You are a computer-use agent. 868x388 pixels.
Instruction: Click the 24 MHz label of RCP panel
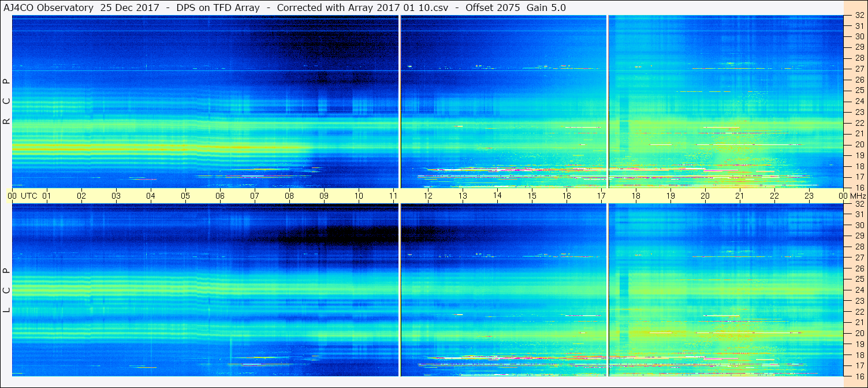tap(859, 101)
